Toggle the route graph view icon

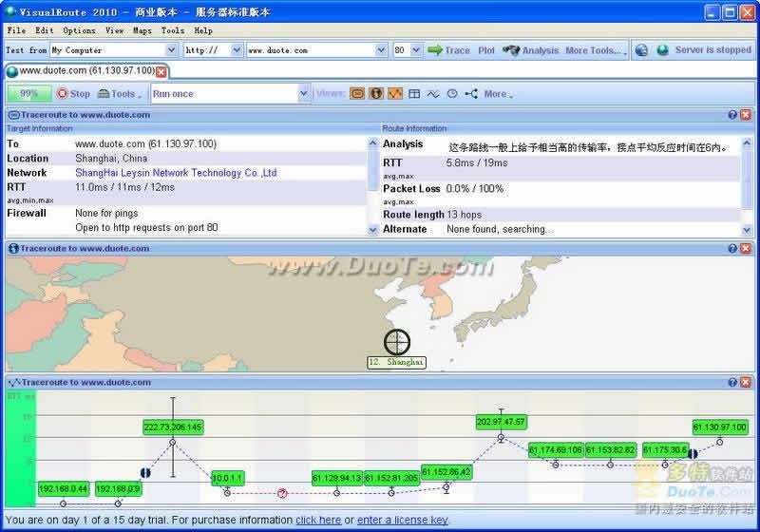(x=395, y=93)
